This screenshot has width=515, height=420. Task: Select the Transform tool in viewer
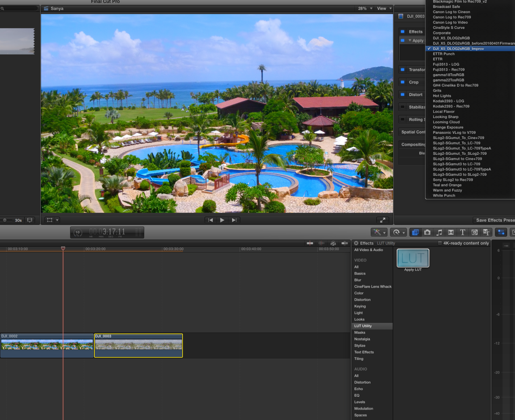click(x=50, y=220)
